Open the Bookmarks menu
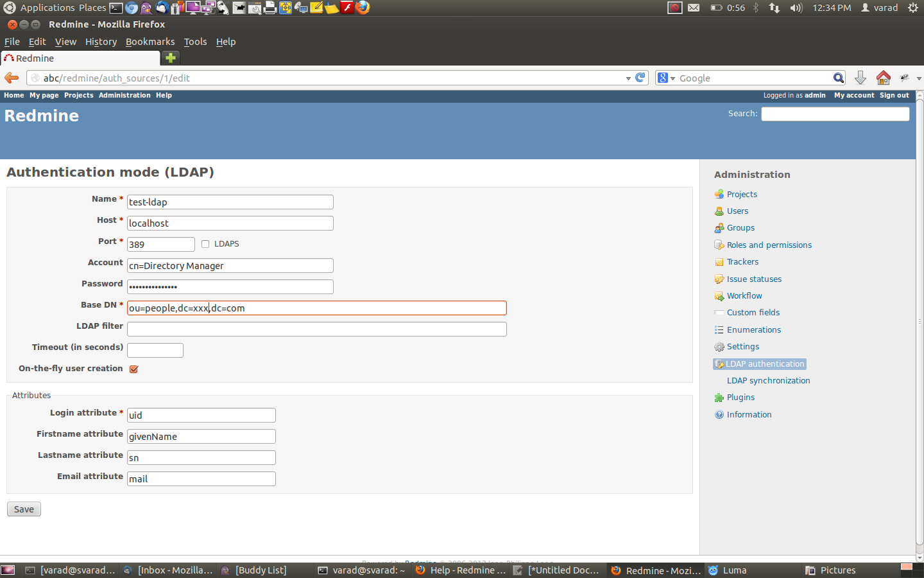The width and height of the screenshot is (924, 578). [150, 42]
